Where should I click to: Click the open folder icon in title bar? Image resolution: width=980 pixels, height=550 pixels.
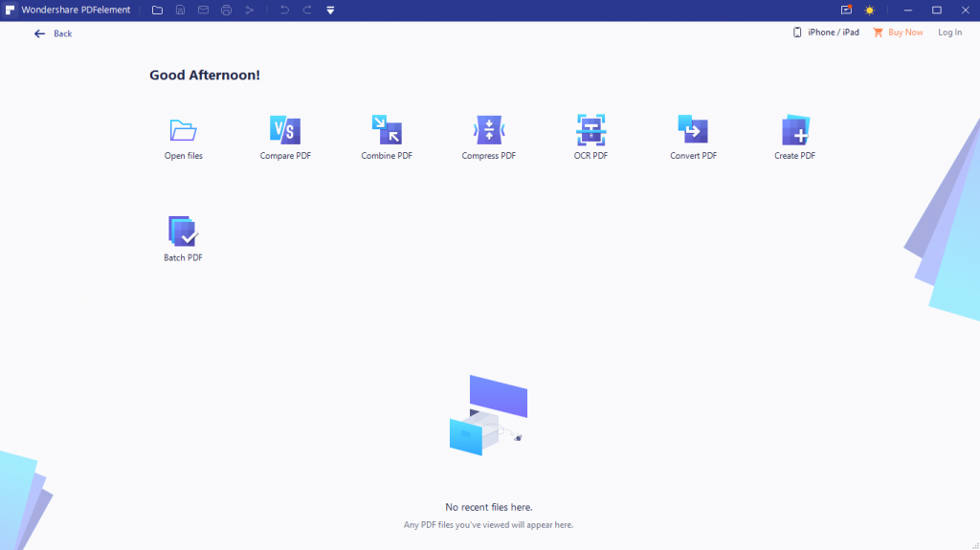point(158,10)
